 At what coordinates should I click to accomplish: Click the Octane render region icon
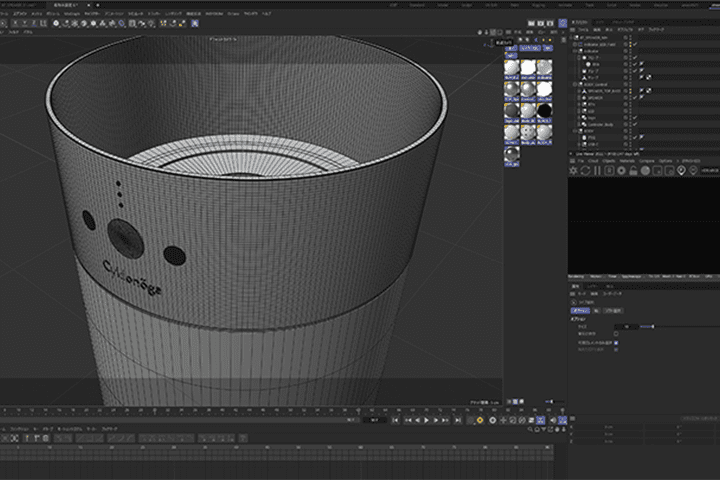click(657, 170)
